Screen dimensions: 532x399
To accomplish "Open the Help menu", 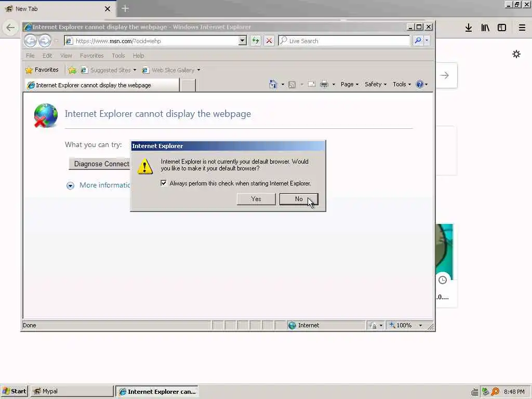I will pos(138,56).
